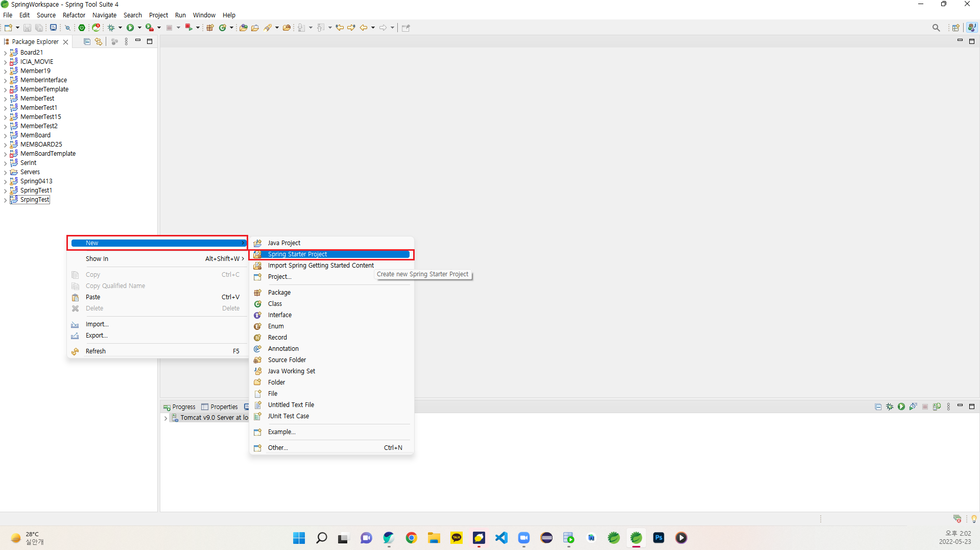Select Import Spring Getting Started Content
This screenshot has height=550, width=980.
coord(331,266)
